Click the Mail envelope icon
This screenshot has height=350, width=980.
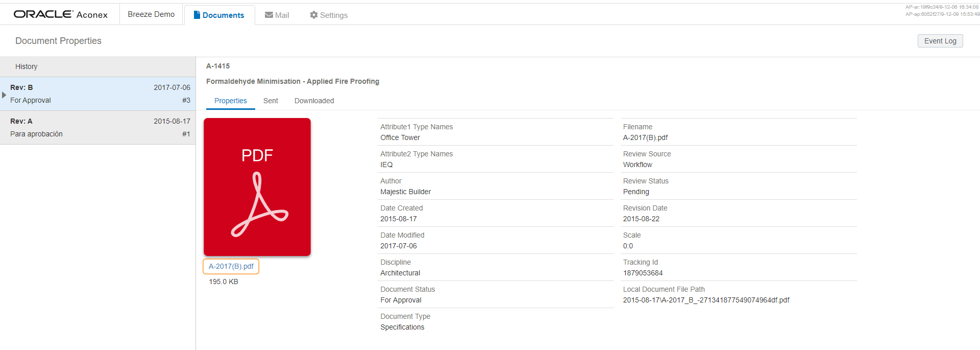(x=268, y=15)
